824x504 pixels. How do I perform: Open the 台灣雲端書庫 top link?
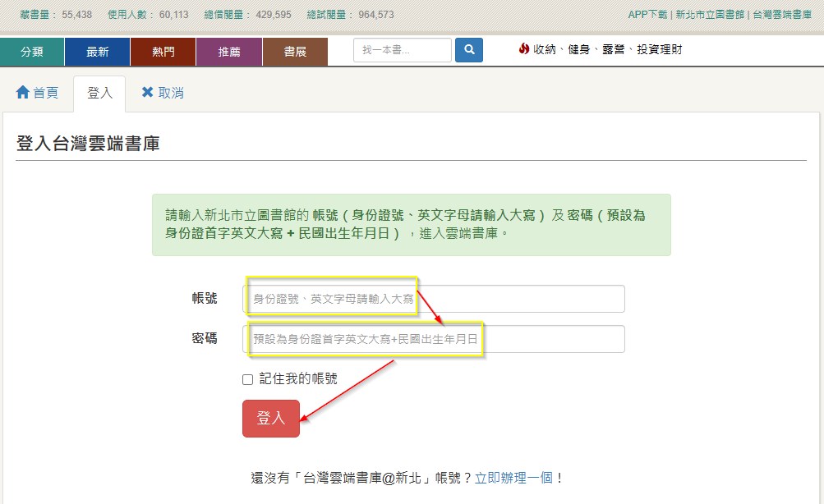point(782,15)
